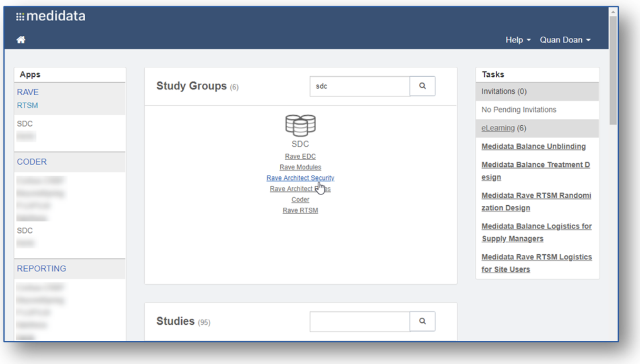This screenshot has height=364, width=640.
Task: Open Medidata Balance Logistics for Supply Managers
Action: (x=536, y=232)
